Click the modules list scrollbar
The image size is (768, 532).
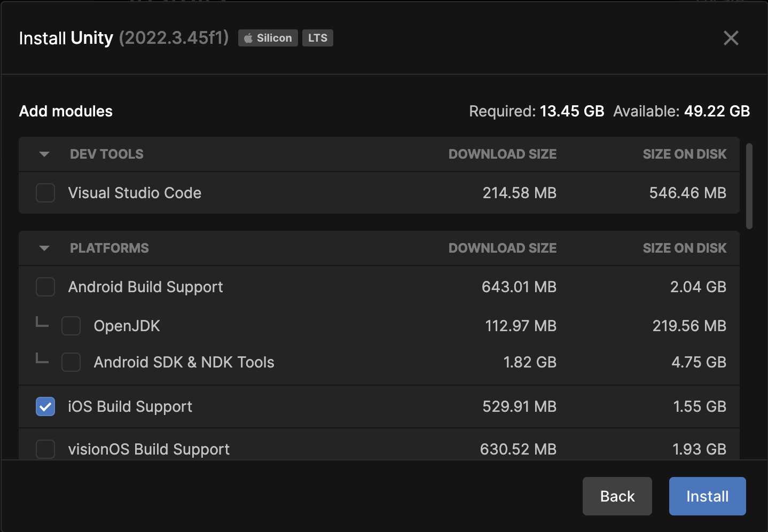(749, 186)
